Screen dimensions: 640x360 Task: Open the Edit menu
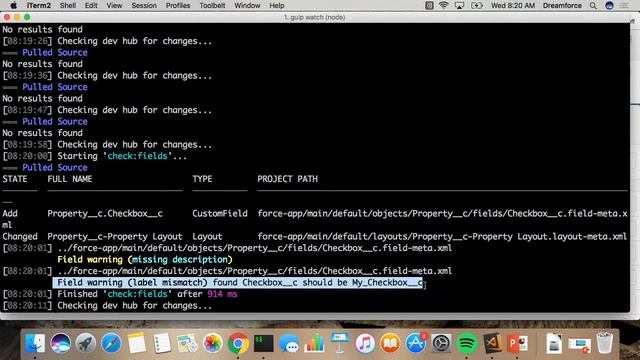91,5
